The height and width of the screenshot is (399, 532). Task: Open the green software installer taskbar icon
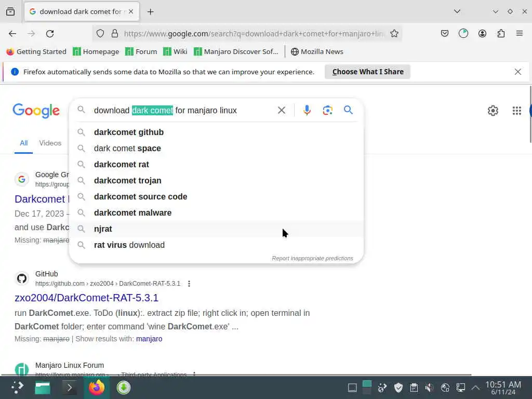[124, 388]
